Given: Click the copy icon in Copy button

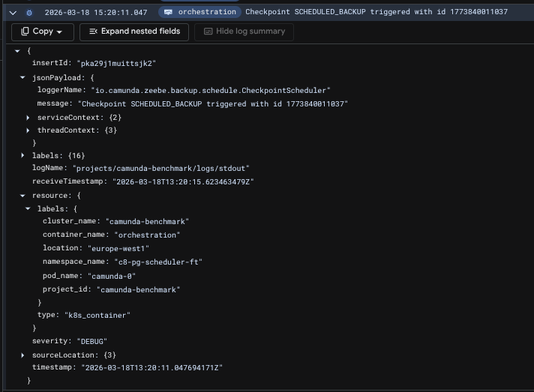Looking at the screenshot, I should click(25, 31).
